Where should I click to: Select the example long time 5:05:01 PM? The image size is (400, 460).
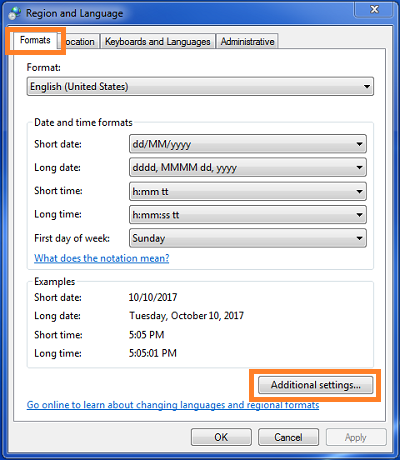click(x=153, y=353)
